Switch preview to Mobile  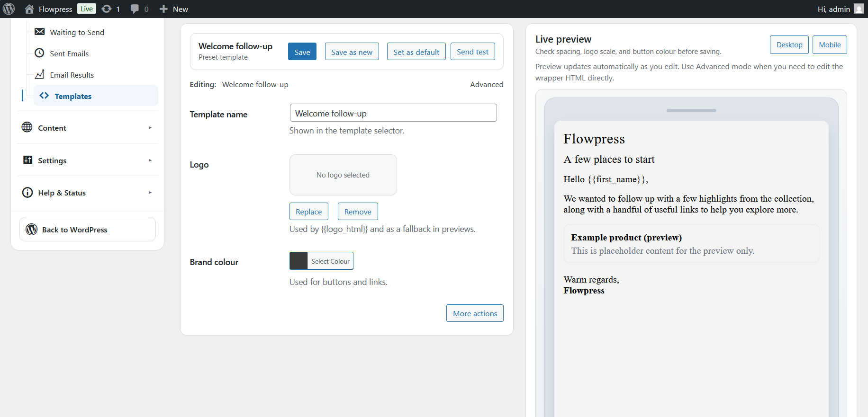click(x=830, y=44)
